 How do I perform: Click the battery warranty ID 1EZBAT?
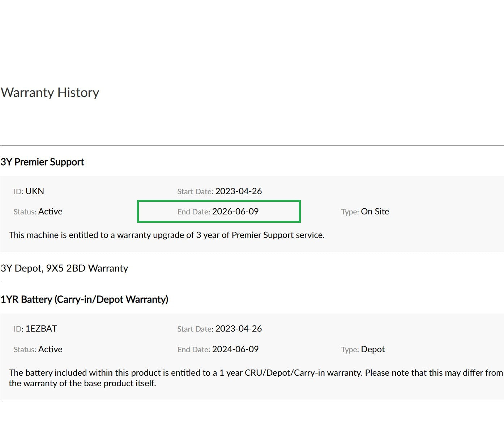[x=41, y=329]
